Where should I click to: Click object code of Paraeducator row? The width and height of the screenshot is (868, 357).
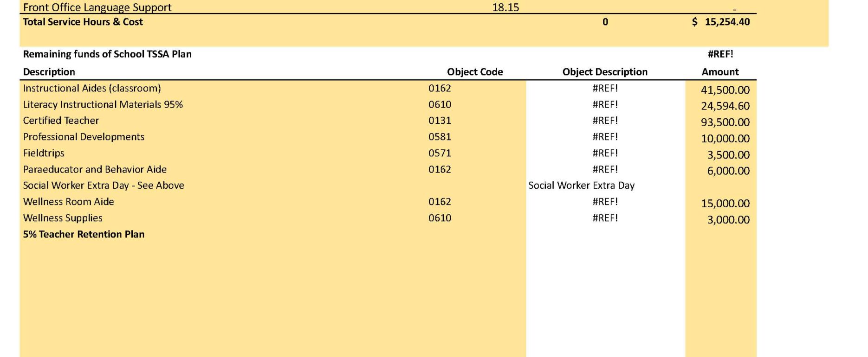tap(440, 169)
